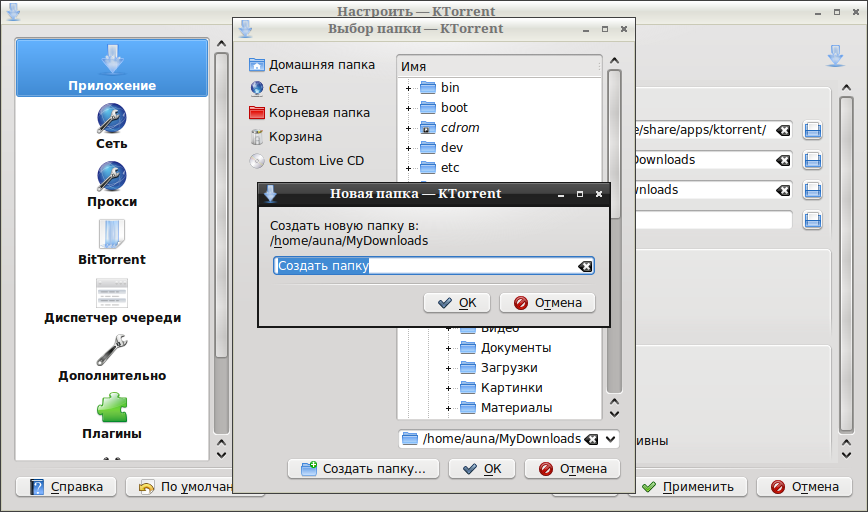Click Создать папку... button

click(363, 469)
